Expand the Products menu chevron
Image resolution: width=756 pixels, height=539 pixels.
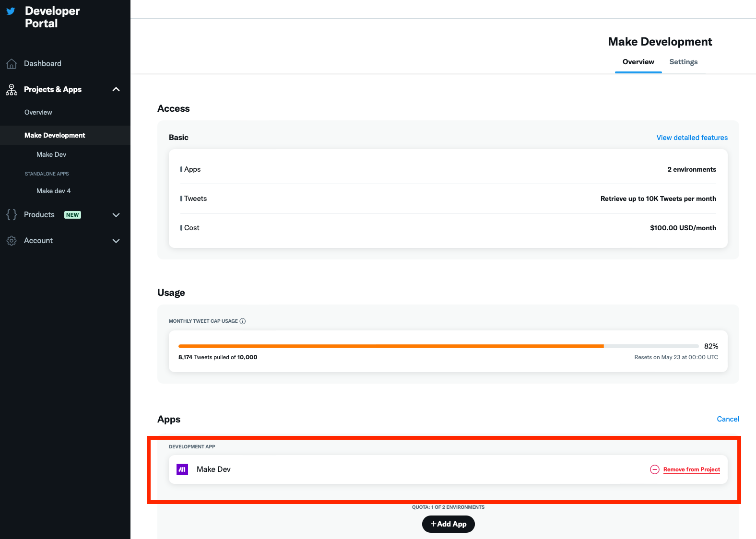point(116,215)
